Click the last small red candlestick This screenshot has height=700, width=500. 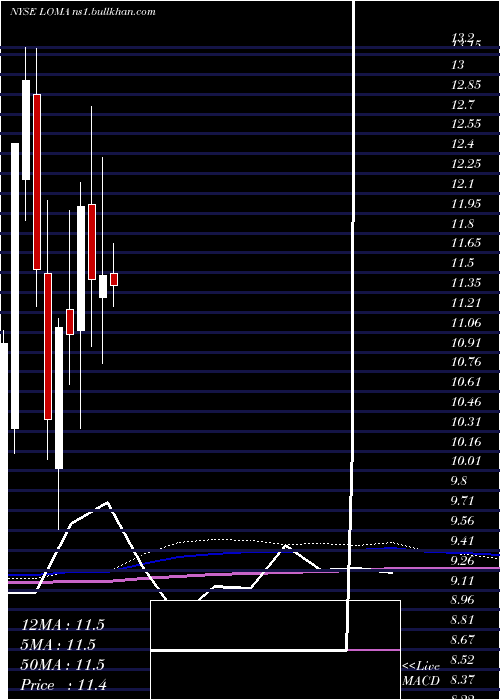pyautogui.click(x=114, y=279)
